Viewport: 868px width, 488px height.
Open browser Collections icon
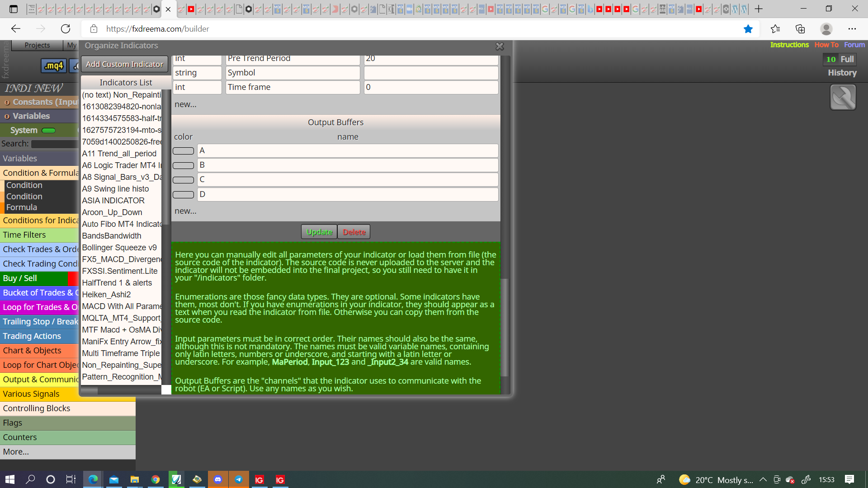(800, 29)
